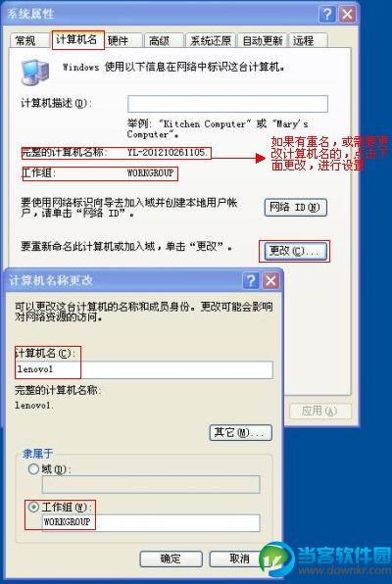Viewport: 392px width, 584px height.
Task: Select the 域 radio button
Action: click(x=33, y=469)
